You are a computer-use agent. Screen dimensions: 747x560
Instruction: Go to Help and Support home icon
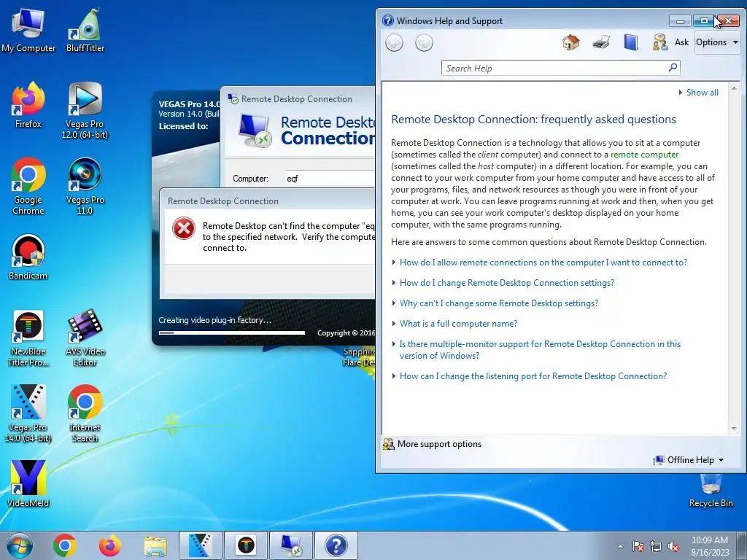(570, 42)
